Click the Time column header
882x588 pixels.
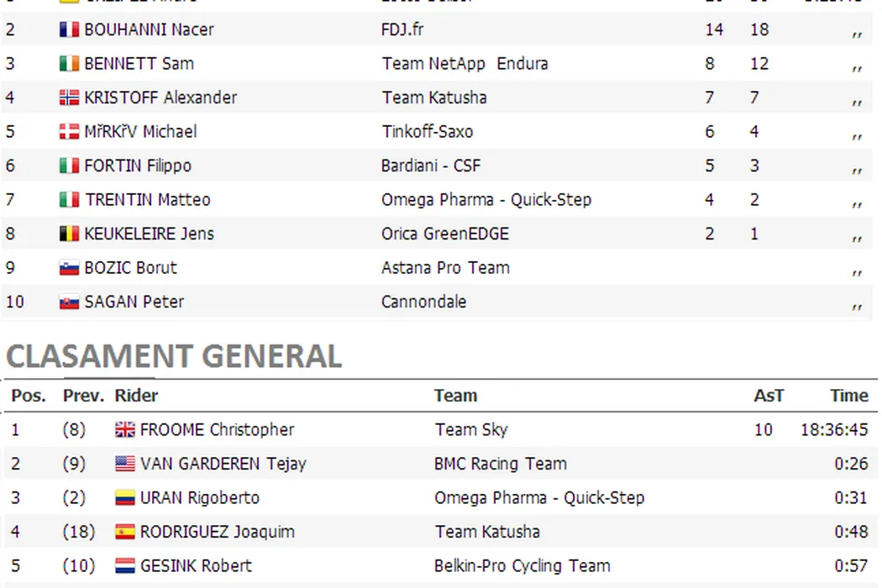point(848,396)
